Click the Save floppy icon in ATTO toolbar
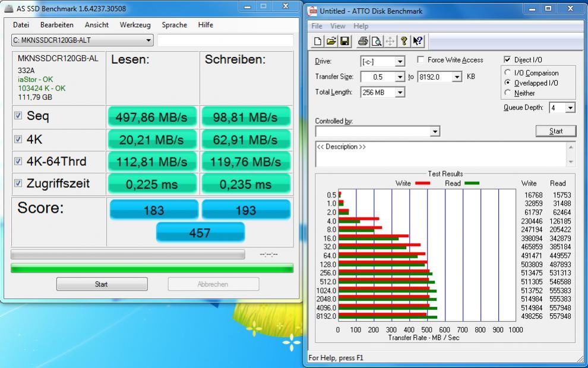The image size is (588, 368). coord(344,41)
